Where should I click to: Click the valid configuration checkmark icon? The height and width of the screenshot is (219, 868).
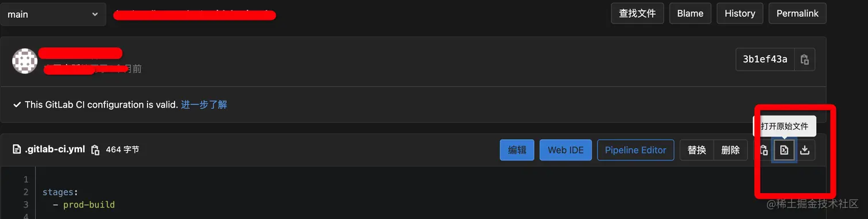(17, 105)
